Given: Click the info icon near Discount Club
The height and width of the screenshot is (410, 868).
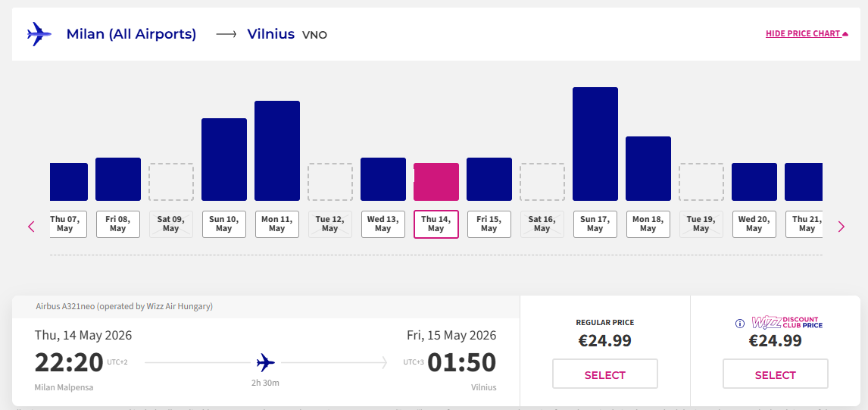Looking at the screenshot, I should [740, 324].
